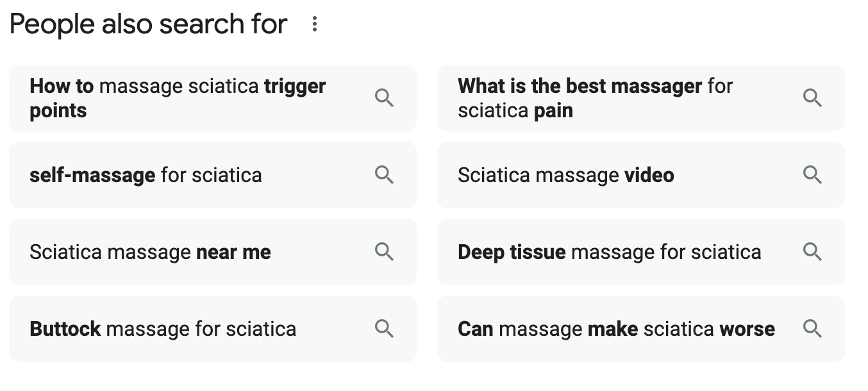Click search icon beside Deep tissue massage suggestion
This screenshot has height=391, width=868.
click(812, 252)
